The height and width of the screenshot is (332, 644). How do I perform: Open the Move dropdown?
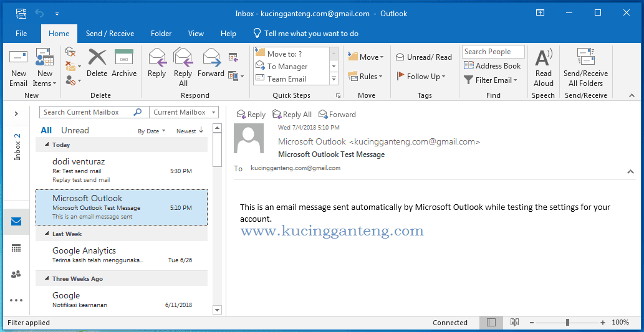coord(365,57)
